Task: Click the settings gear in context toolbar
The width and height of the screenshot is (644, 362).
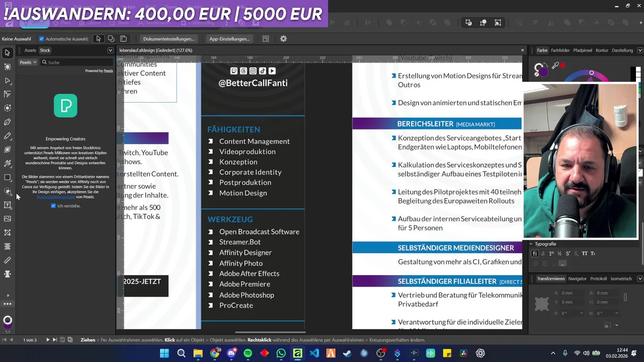Action: tap(283, 39)
